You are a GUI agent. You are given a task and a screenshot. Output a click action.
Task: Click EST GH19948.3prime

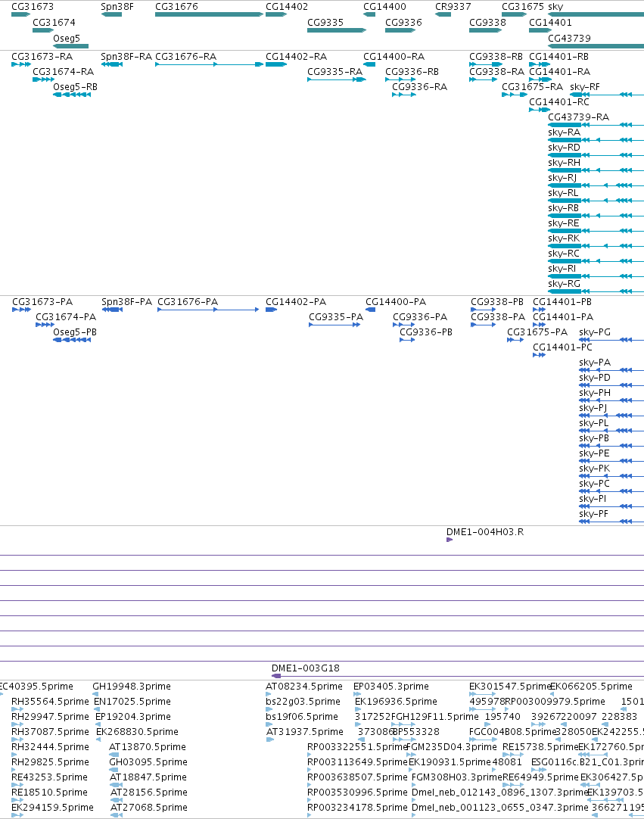132,687
